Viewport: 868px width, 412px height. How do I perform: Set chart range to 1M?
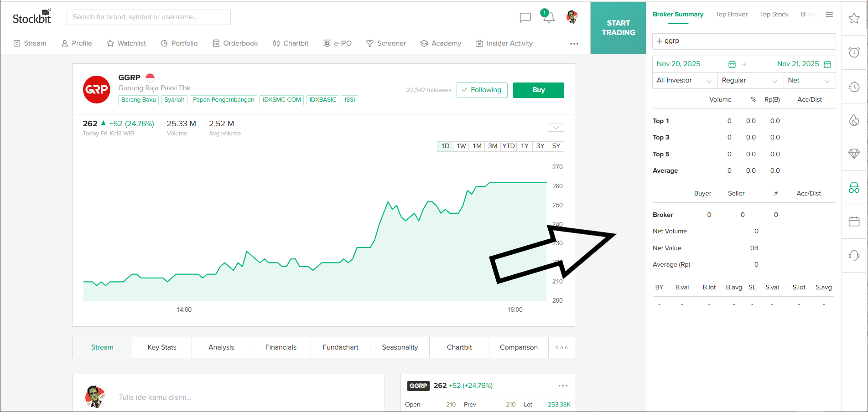click(477, 146)
